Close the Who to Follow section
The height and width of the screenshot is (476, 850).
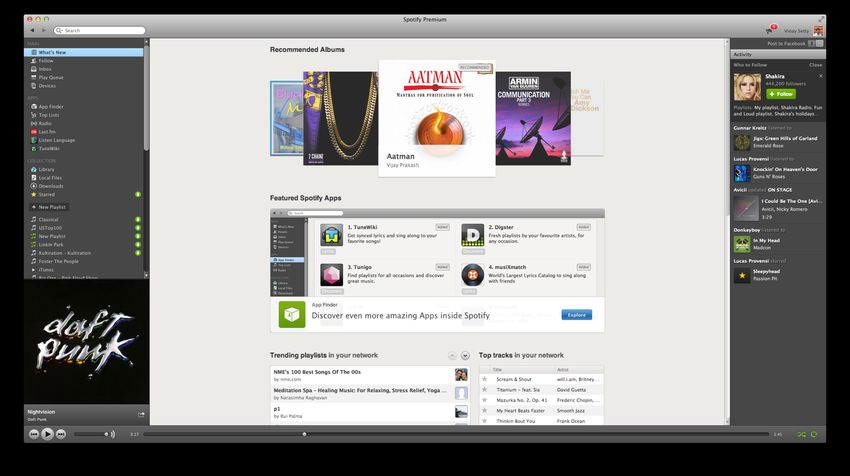point(815,65)
